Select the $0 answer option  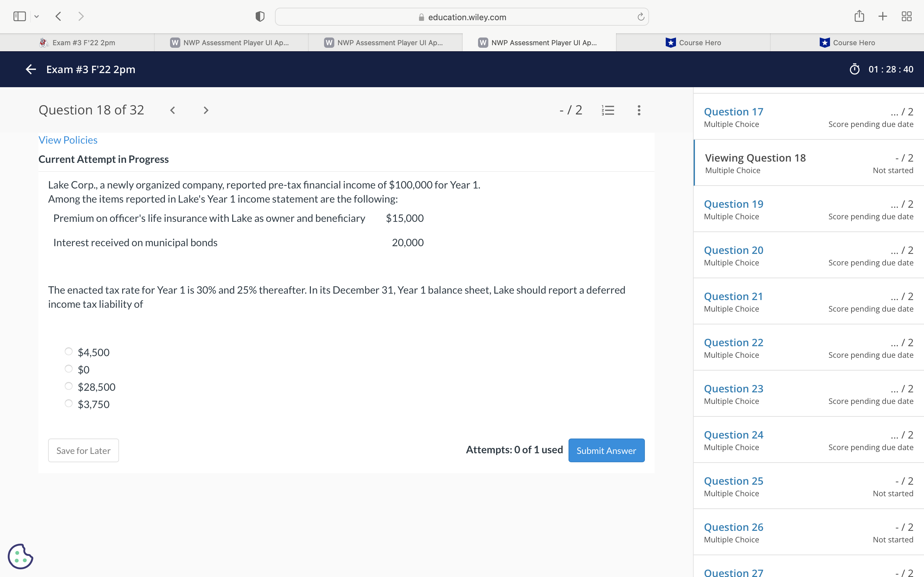click(x=69, y=369)
